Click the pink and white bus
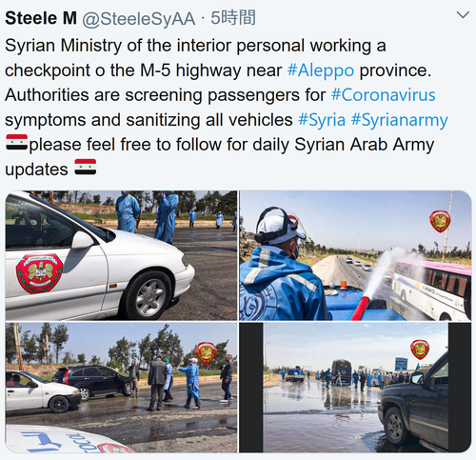The height and width of the screenshot is (460, 476). pos(431,289)
